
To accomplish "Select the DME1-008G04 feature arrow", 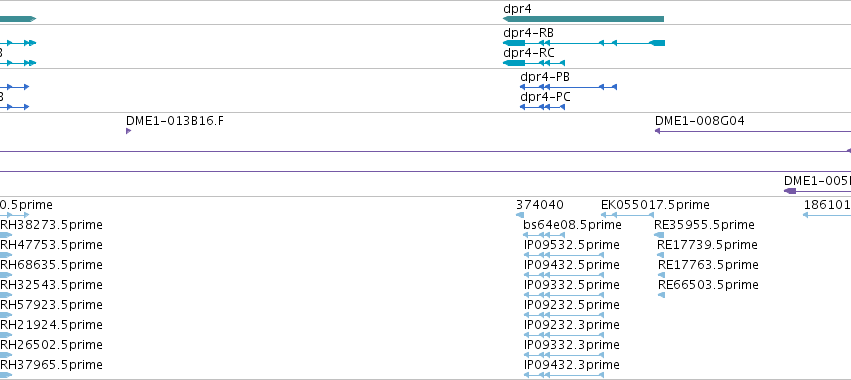I will click(753, 131).
